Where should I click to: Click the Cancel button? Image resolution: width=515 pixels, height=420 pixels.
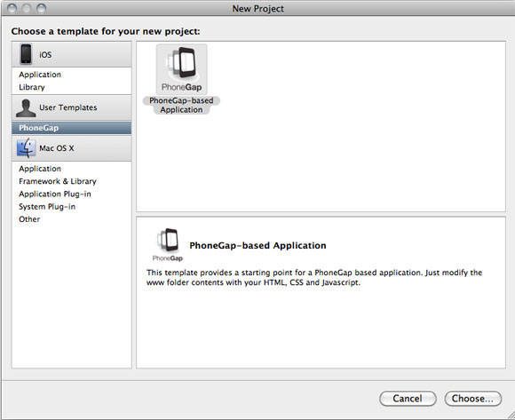(408, 399)
